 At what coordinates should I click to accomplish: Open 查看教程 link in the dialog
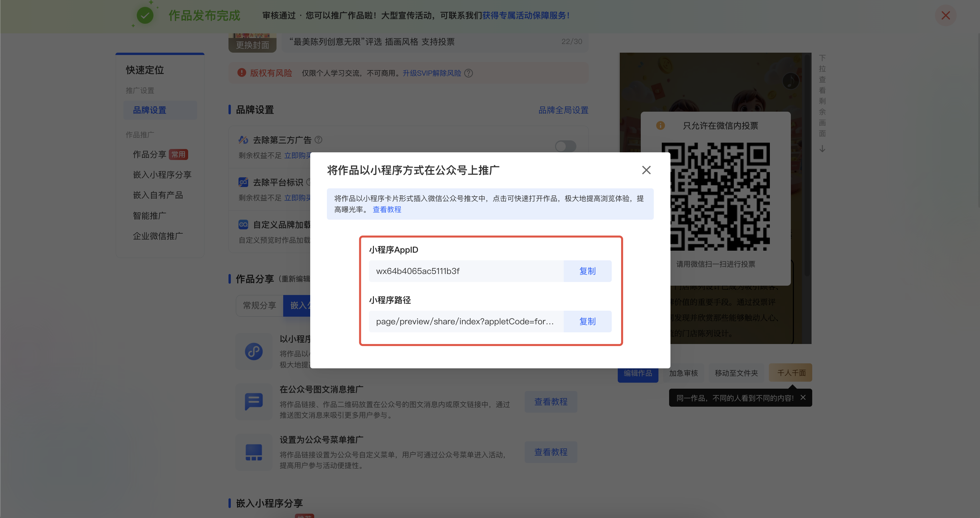[387, 209]
